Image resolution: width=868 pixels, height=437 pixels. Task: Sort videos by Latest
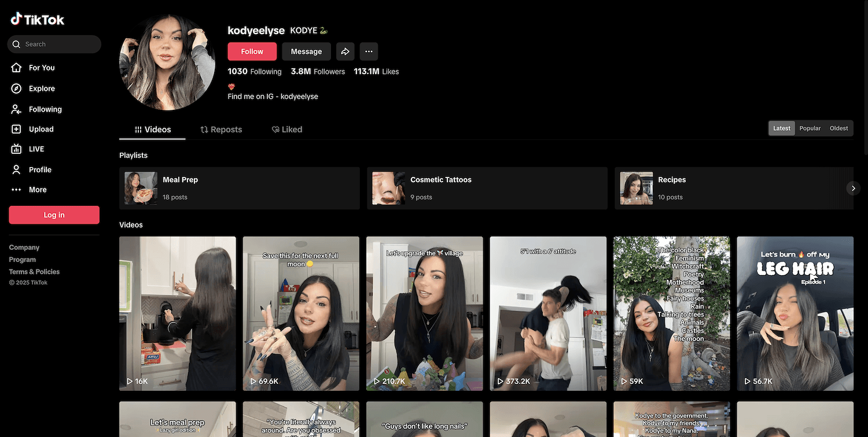click(782, 128)
